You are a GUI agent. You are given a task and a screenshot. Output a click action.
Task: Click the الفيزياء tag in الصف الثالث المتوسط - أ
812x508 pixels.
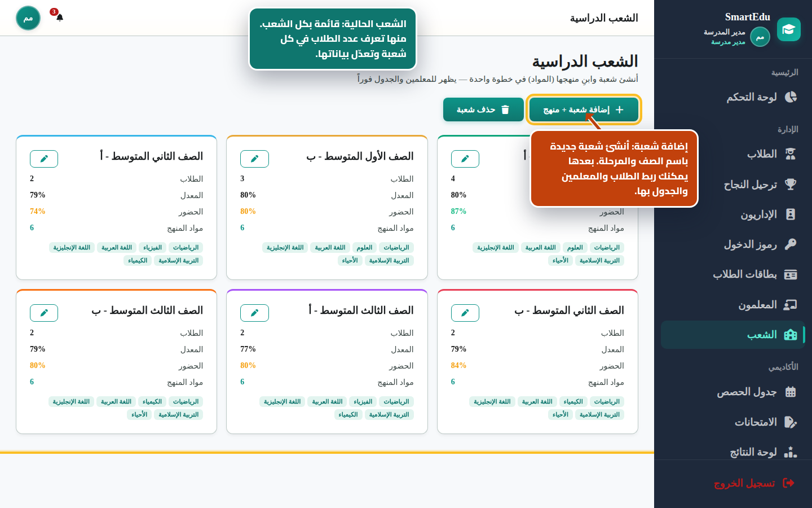tap(363, 401)
